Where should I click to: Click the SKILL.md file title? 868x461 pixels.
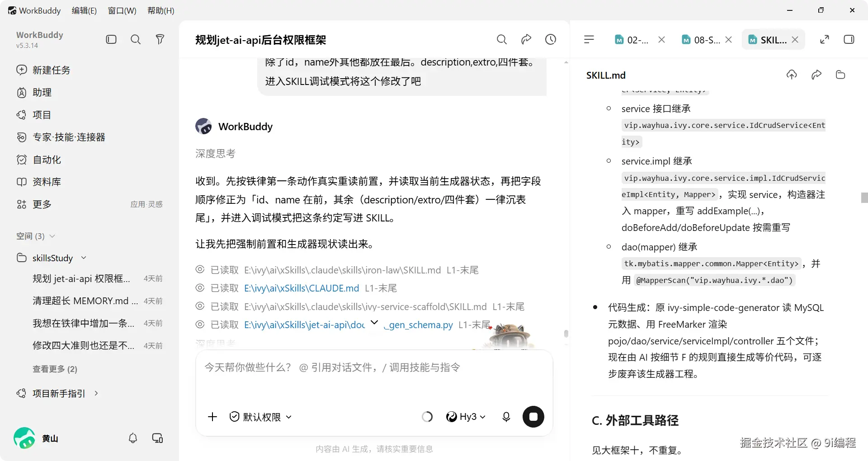tap(606, 75)
